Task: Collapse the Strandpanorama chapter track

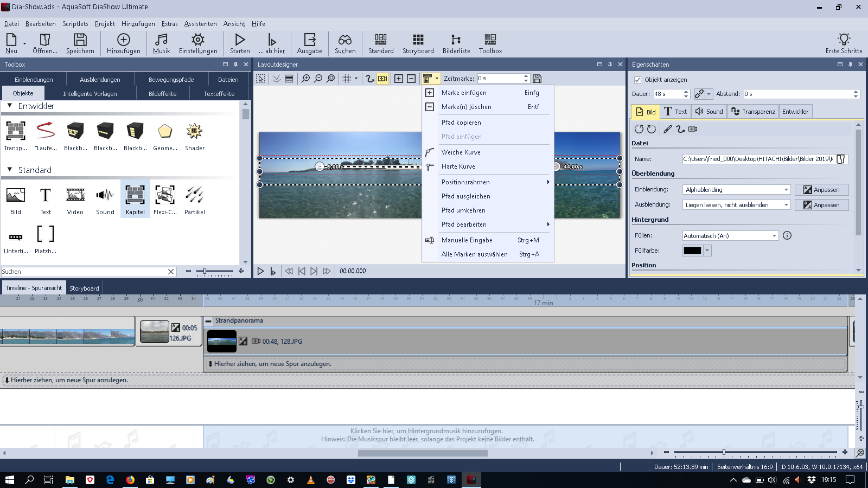Action: pyautogui.click(x=209, y=321)
